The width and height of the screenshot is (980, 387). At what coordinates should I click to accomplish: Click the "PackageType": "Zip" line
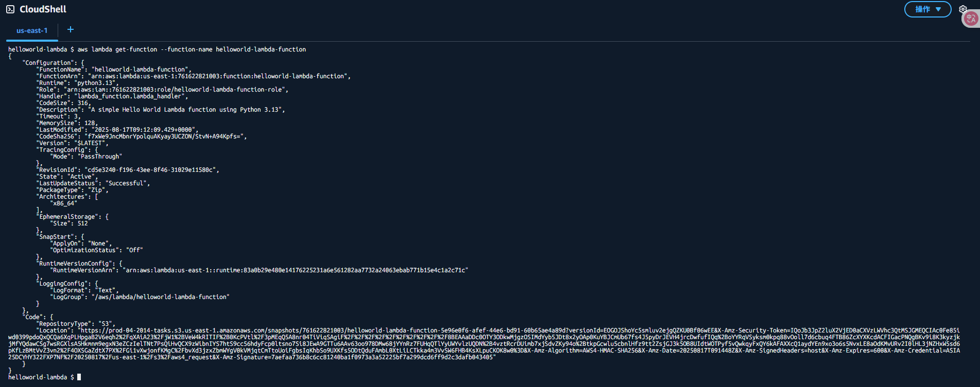click(73, 190)
